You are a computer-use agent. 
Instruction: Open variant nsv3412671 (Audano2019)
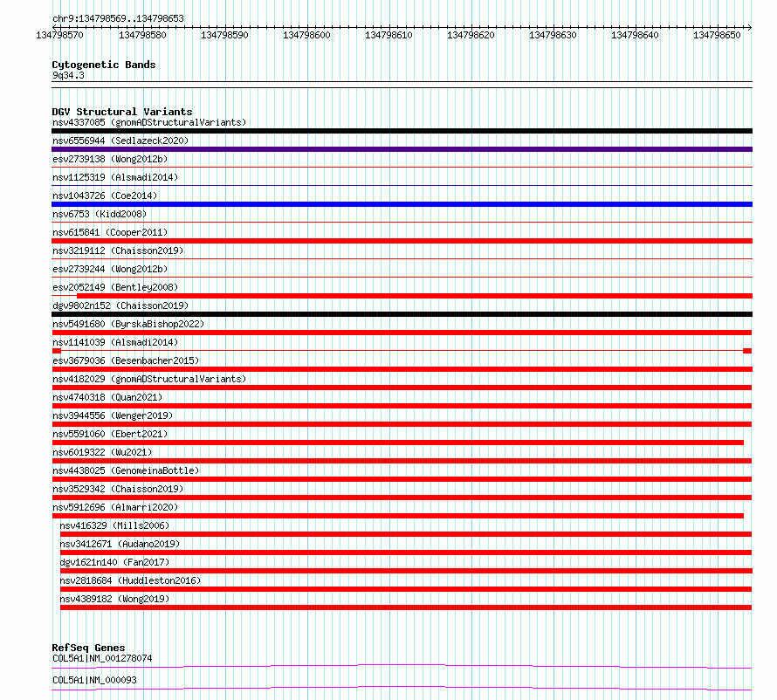coord(120,544)
